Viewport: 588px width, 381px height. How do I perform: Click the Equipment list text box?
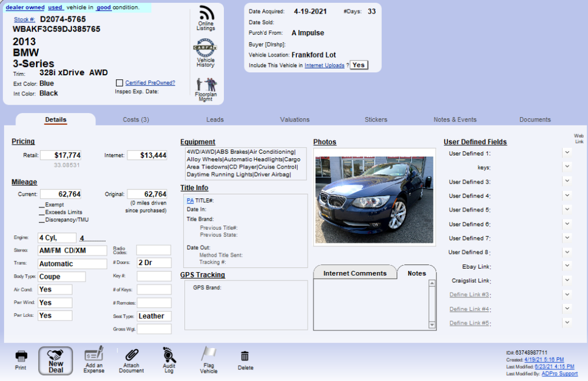246,163
